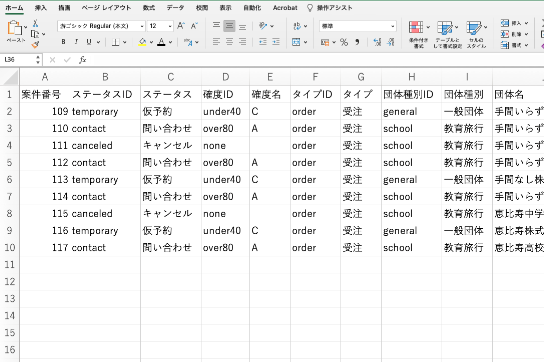This screenshot has width=544, height=362.
Task: Apply percent style formatting
Action: 344,42
